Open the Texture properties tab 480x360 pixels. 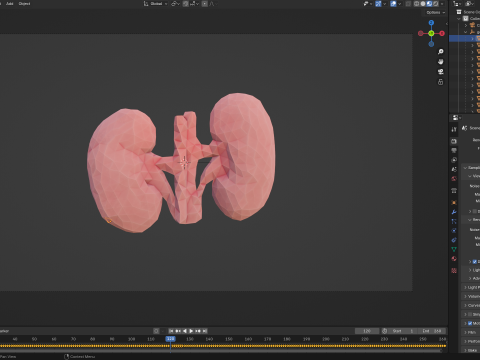[454, 271]
